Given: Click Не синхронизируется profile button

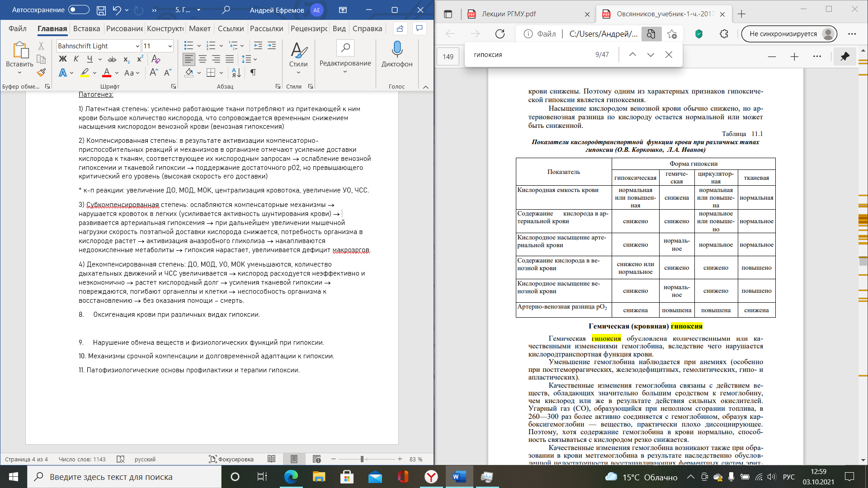Looking at the screenshot, I should [789, 34].
